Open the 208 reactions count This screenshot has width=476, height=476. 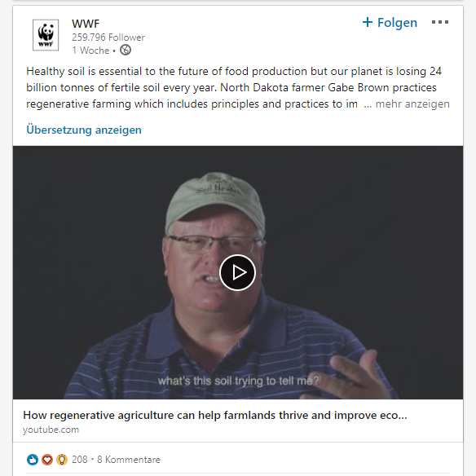[x=80, y=460]
